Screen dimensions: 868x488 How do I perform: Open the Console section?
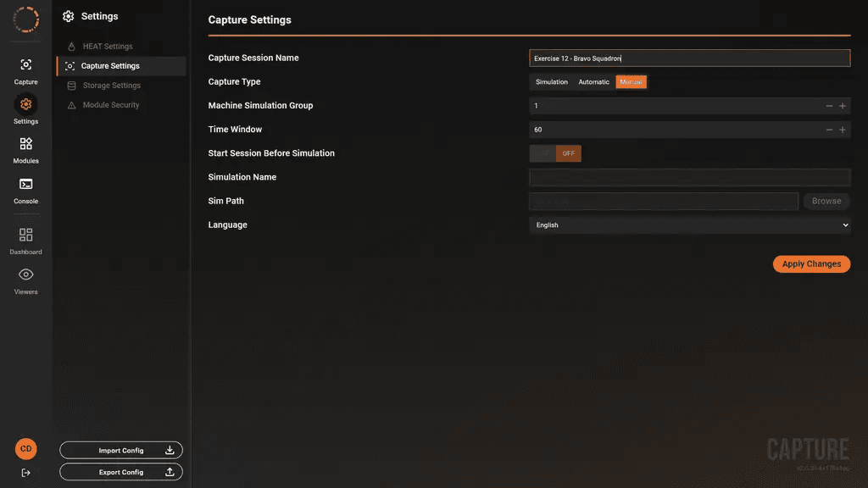25,191
